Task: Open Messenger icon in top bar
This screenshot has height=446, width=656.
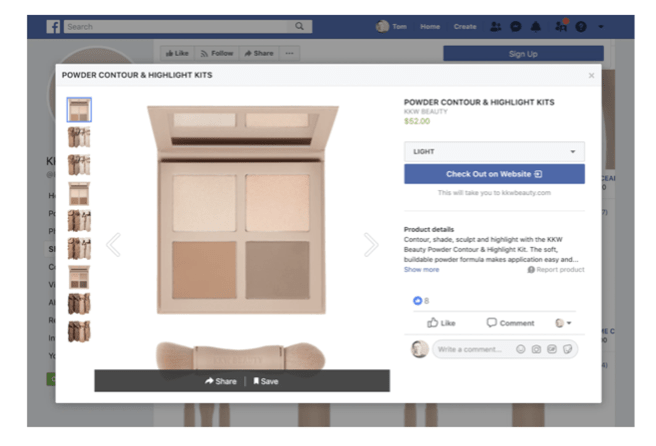Action: click(516, 26)
